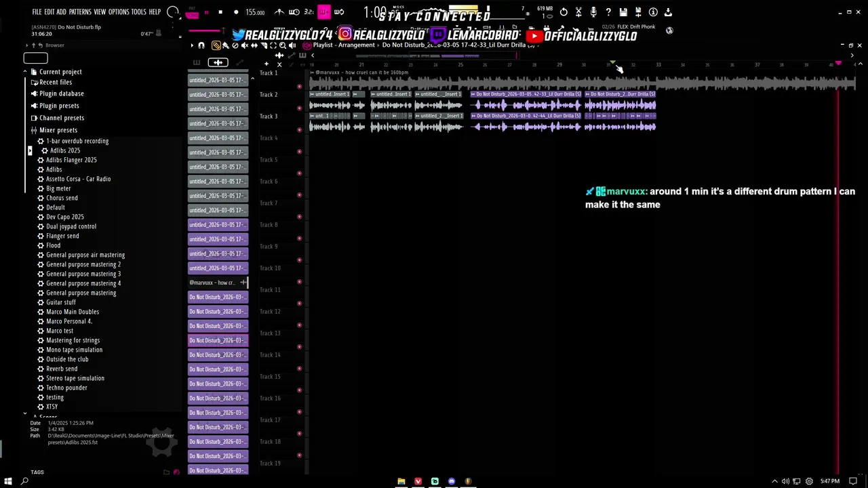The height and width of the screenshot is (488, 868).
Task: Click the globe icon near FLEX hint
Action: tap(669, 30)
